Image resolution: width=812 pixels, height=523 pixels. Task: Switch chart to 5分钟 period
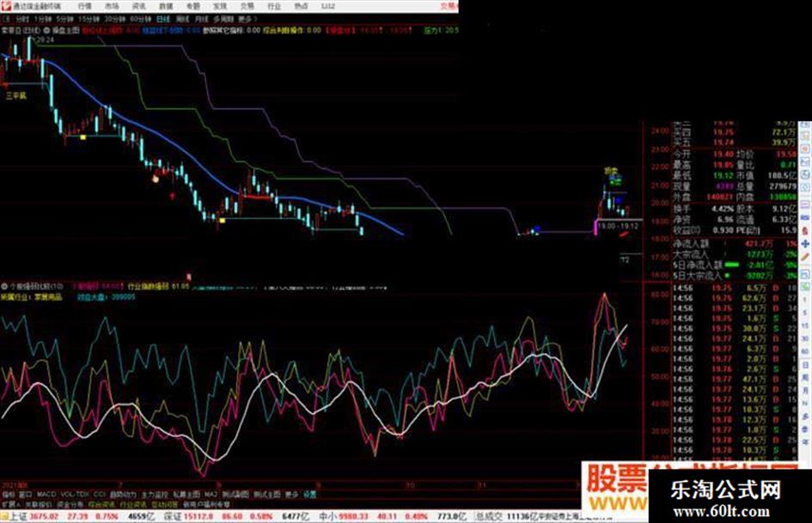pos(64,19)
